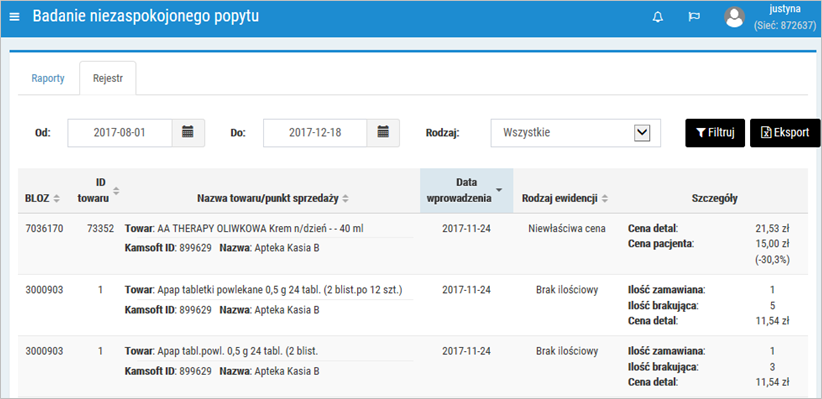
Task: Select the Apap tabletki powlekane row
Action: [412, 305]
